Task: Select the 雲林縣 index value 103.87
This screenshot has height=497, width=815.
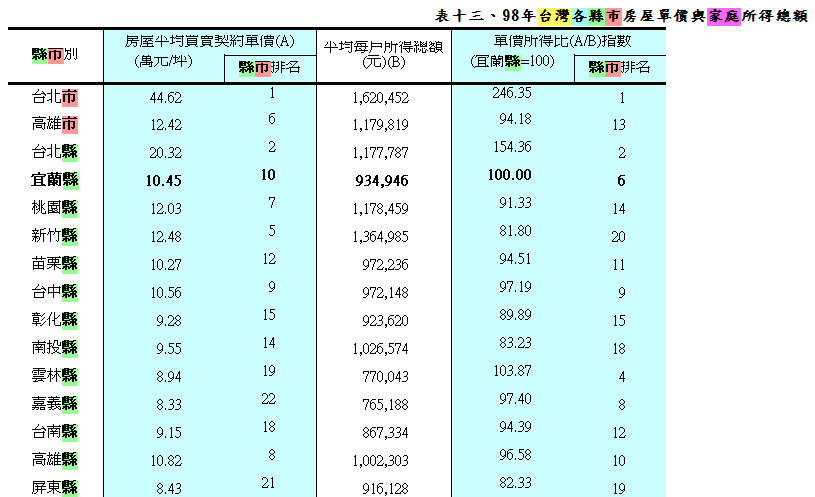Action: pos(512,371)
